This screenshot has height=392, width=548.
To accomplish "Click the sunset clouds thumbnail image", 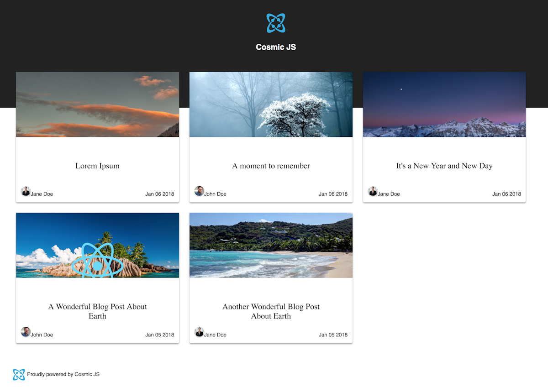I will coord(97,104).
